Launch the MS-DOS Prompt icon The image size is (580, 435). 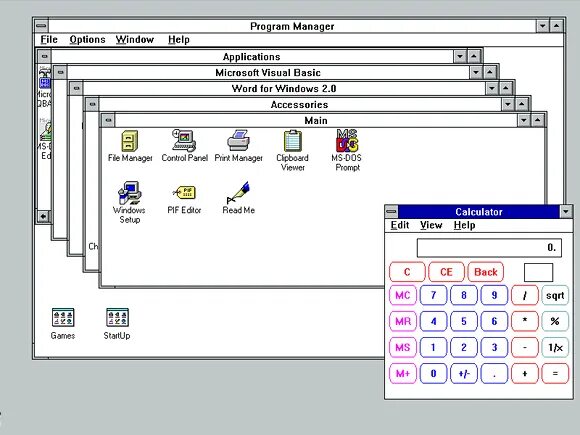pyautogui.click(x=347, y=151)
